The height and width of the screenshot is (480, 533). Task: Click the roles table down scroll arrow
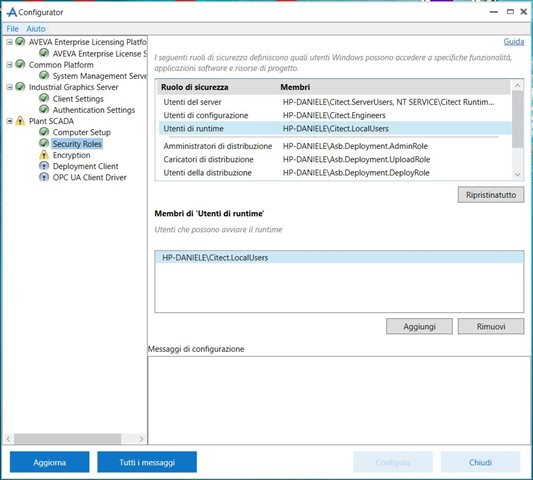click(517, 174)
